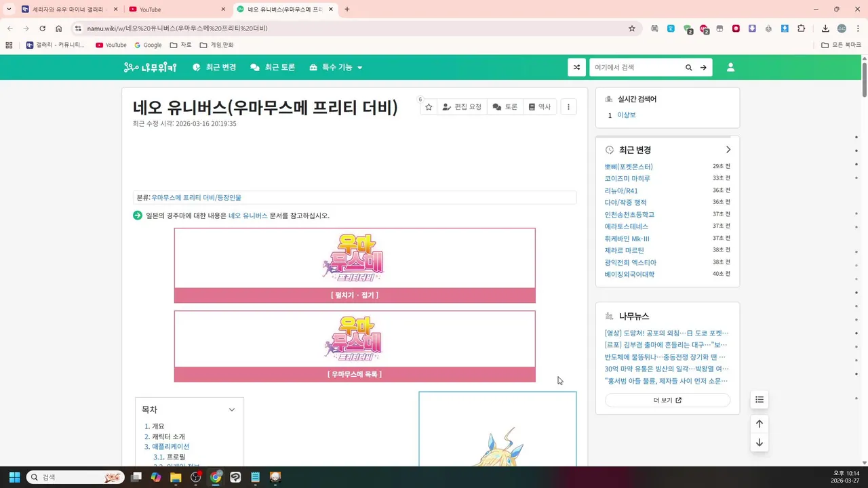868x488 pixels.
Task: Open news item starting [르포] 김부겸
Action: pos(666,345)
